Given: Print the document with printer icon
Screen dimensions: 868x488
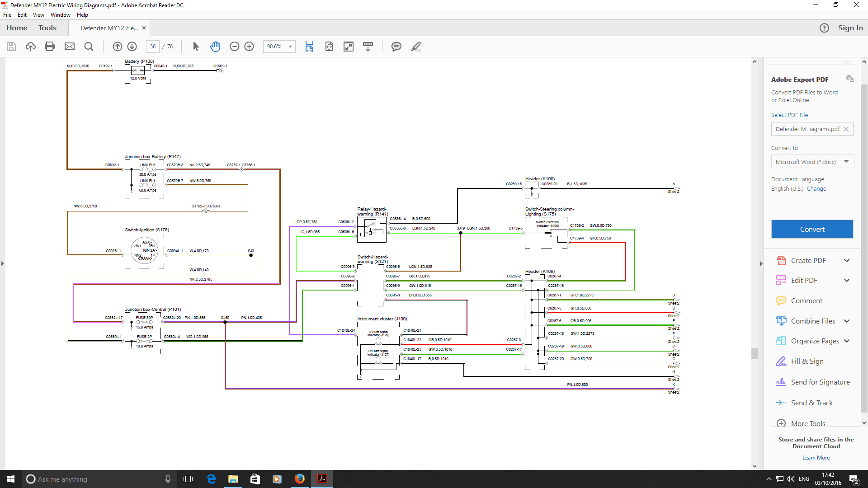Looking at the screenshot, I should [50, 47].
